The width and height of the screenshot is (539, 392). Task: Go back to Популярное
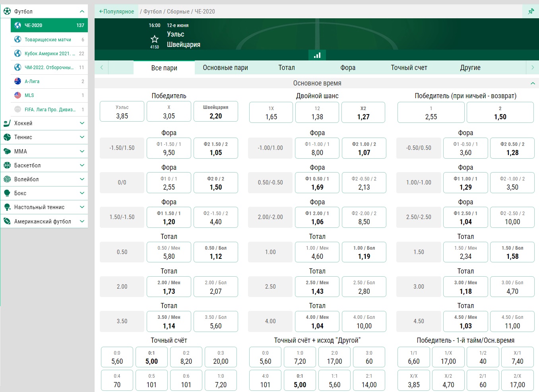pos(116,11)
